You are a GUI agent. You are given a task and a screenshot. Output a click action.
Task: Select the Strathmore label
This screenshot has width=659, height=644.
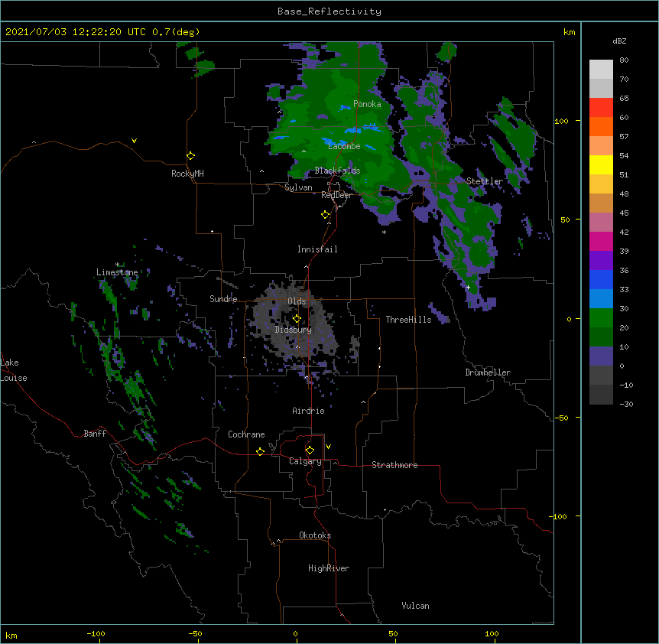click(394, 465)
